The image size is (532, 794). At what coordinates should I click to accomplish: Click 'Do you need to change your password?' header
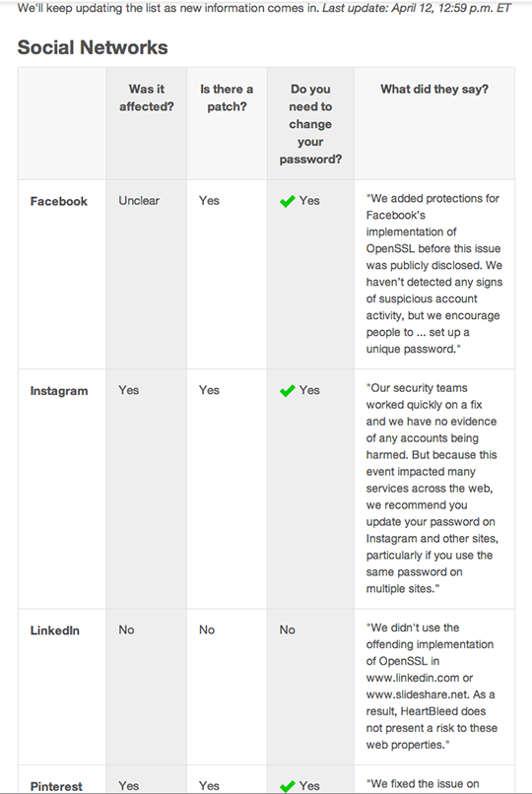[310, 124]
